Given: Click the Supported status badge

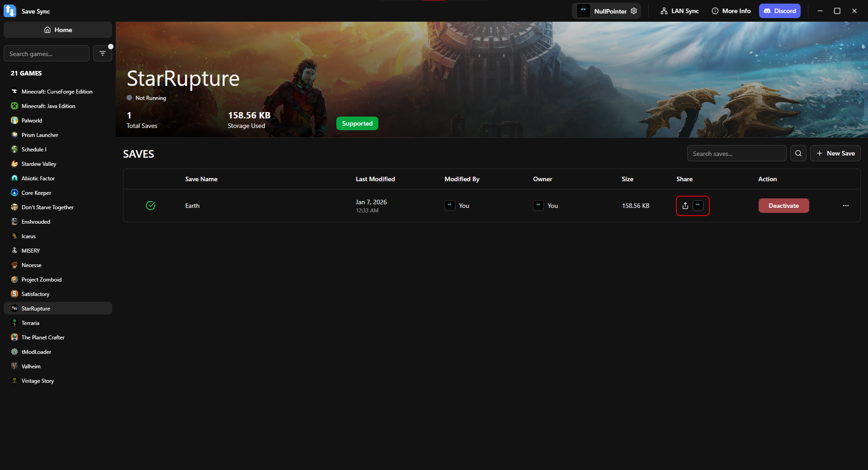Looking at the screenshot, I should click(357, 123).
